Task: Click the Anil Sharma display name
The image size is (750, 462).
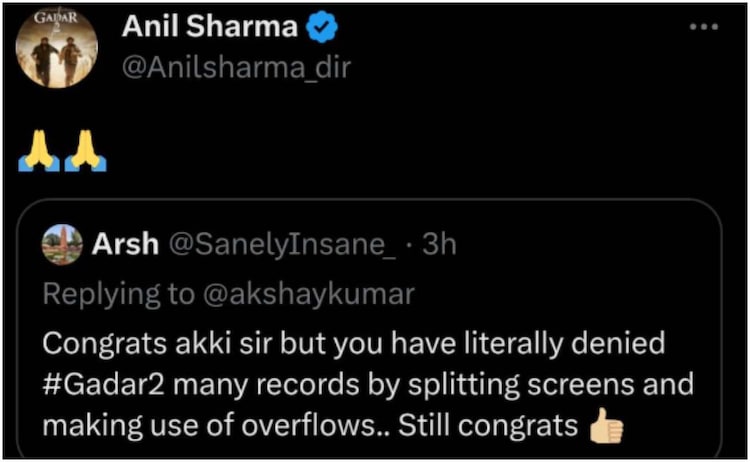Action: 208,28
